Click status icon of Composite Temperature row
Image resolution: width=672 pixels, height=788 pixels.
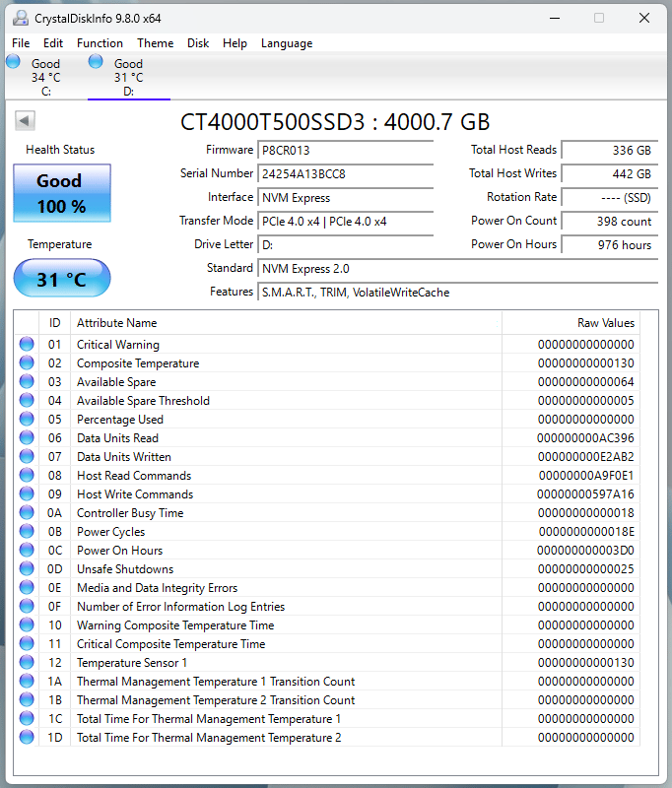click(x=27, y=362)
